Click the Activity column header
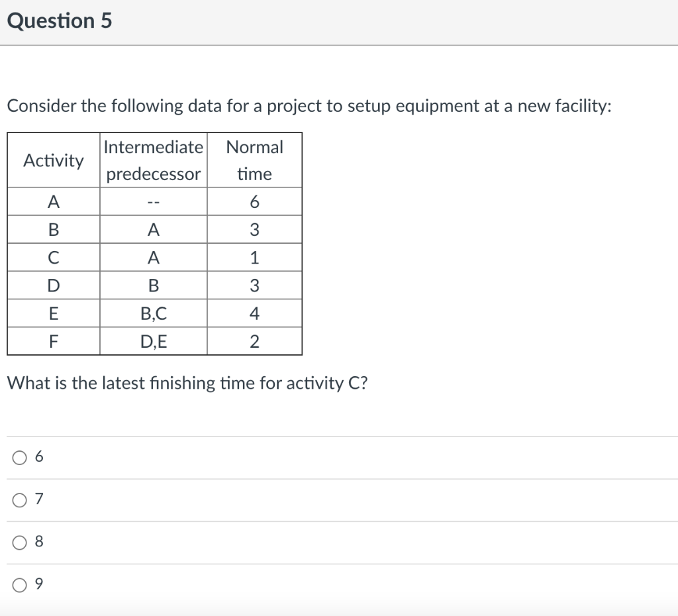678x616 pixels. point(53,160)
